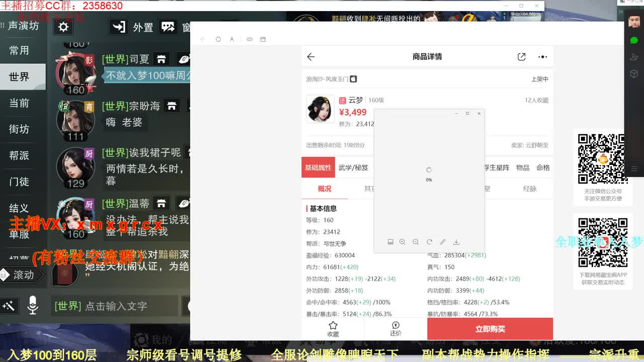Switch chat channel to 门徒
The height and width of the screenshot is (362, 644).
tap(19, 182)
